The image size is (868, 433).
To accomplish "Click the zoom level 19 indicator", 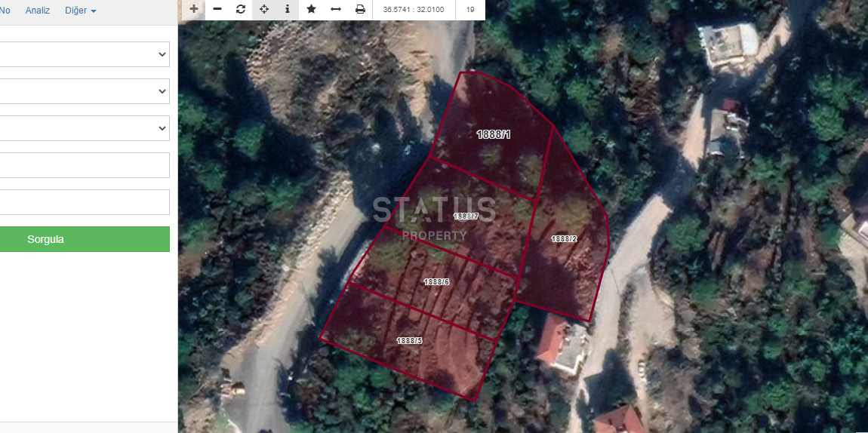I will tap(470, 10).
